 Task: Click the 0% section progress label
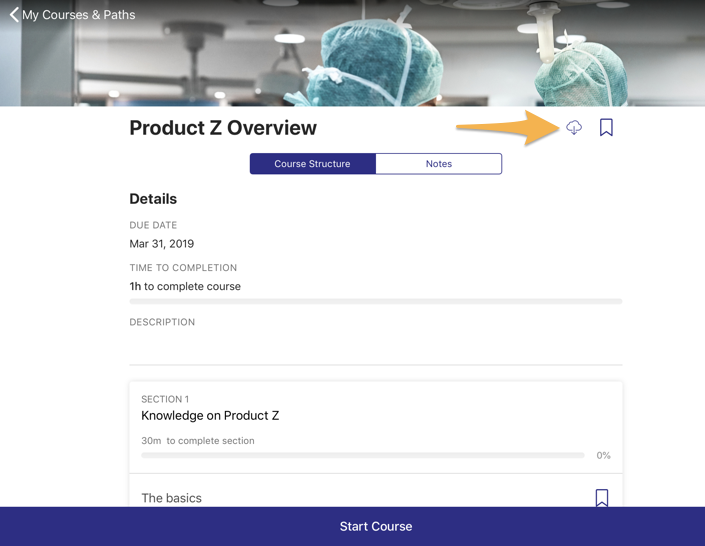pyautogui.click(x=603, y=455)
